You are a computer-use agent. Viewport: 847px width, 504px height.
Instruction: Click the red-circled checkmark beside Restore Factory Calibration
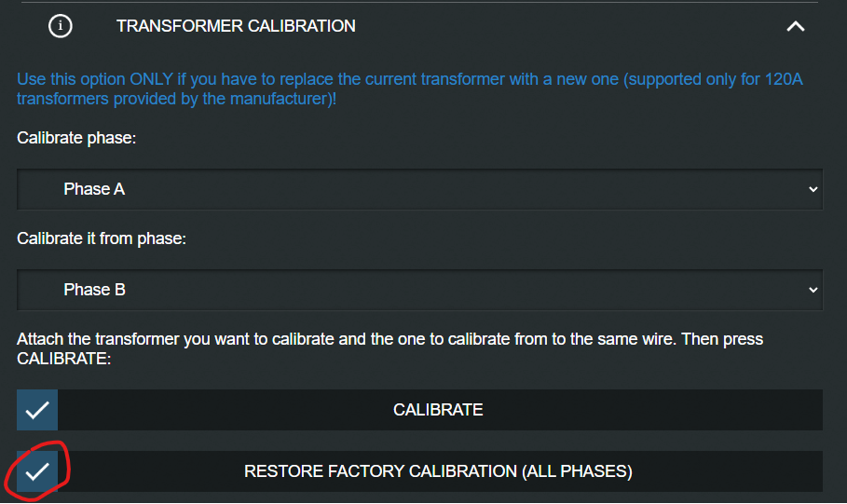[37, 471]
